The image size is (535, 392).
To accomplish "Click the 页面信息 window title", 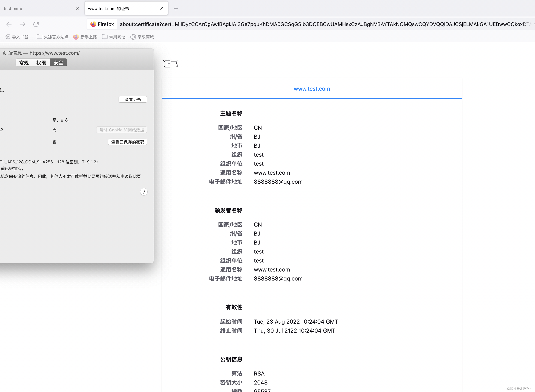I will 41,53.
